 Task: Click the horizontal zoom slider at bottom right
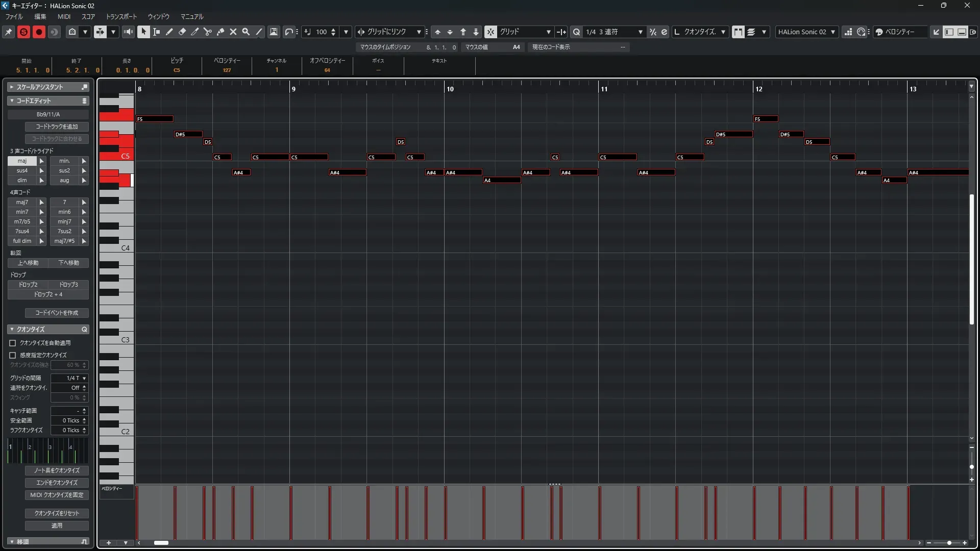[x=948, y=543]
